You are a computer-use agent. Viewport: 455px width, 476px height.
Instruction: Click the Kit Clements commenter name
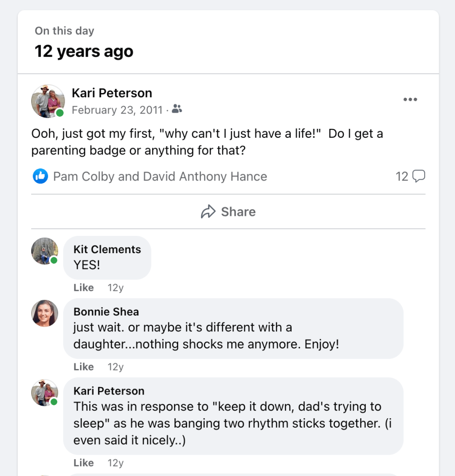coord(107,249)
